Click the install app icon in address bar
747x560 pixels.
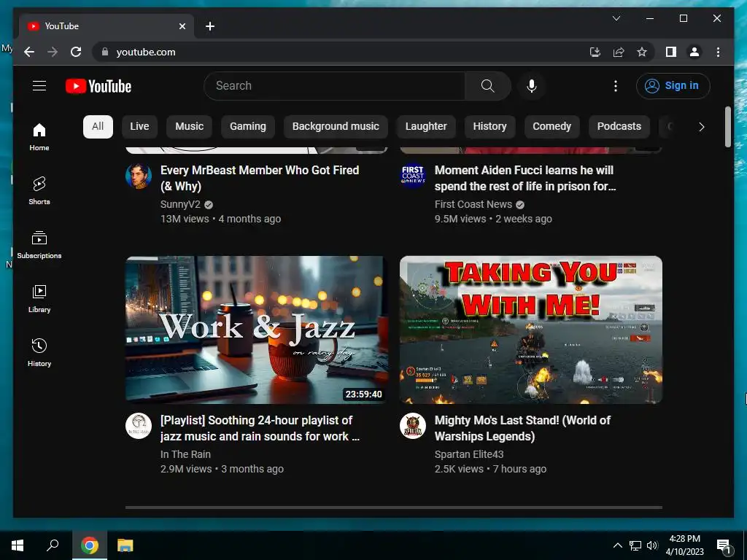(x=595, y=52)
